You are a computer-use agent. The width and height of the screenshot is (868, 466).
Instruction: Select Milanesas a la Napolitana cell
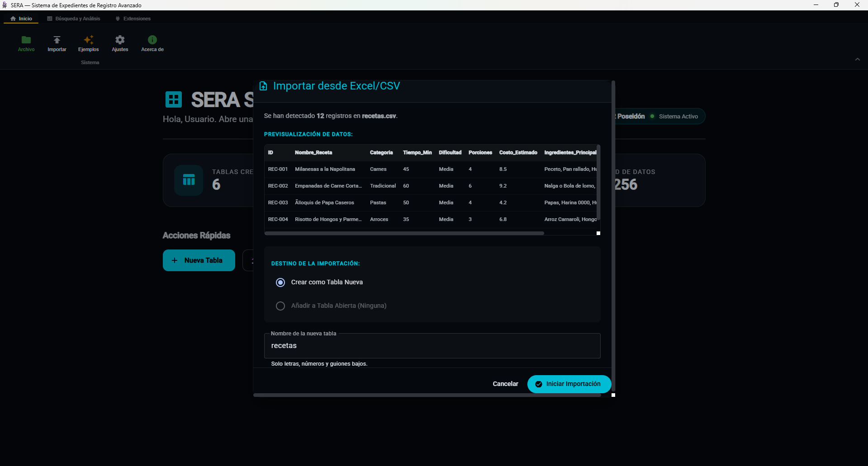(x=325, y=169)
